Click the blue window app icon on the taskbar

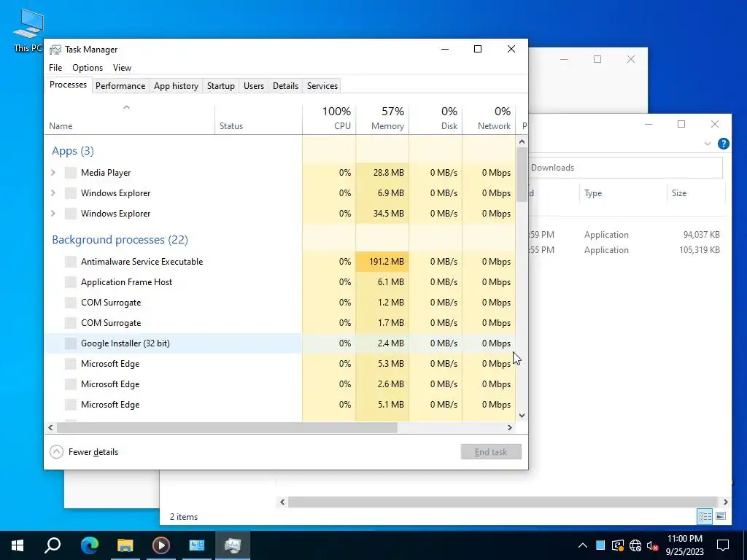(x=196, y=545)
